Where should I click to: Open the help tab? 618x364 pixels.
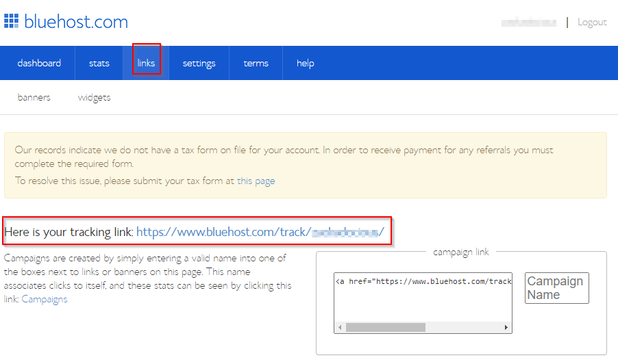click(x=306, y=63)
